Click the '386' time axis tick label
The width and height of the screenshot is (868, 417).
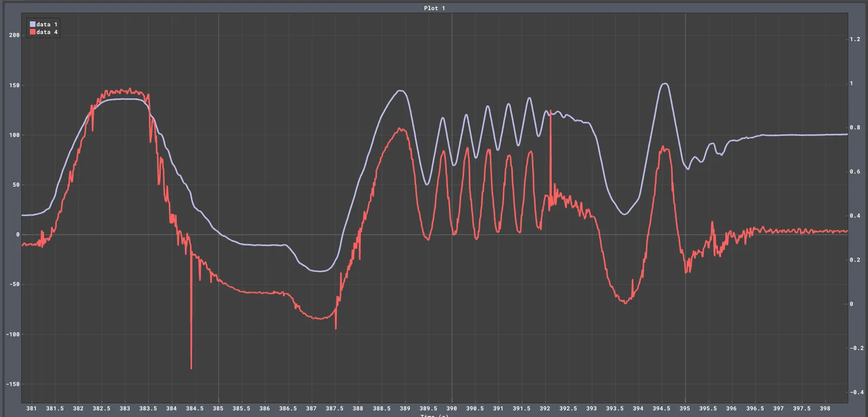pyautogui.click(x=265, y=408)
